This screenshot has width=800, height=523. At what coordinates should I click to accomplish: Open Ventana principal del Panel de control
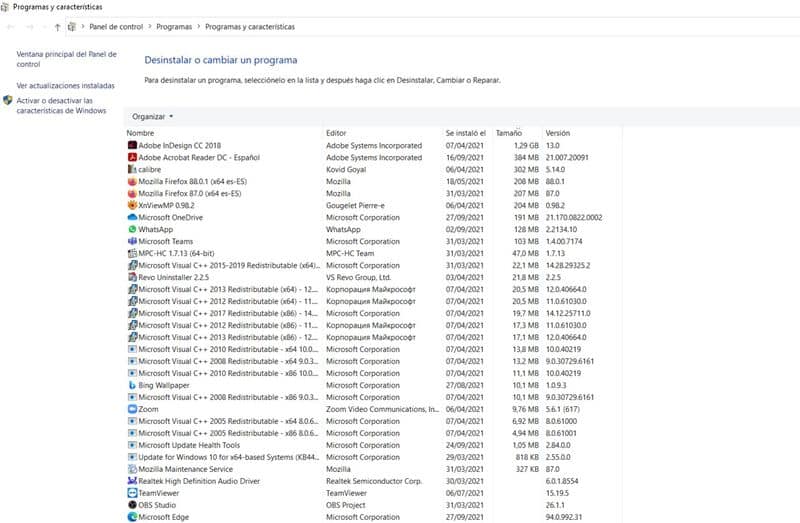(66, 59)
